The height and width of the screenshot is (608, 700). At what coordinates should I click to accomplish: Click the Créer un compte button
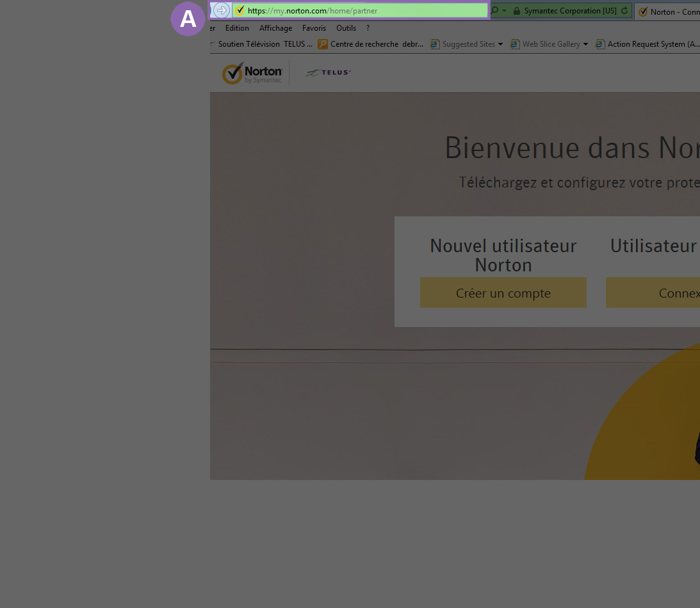tap(503, 292)
